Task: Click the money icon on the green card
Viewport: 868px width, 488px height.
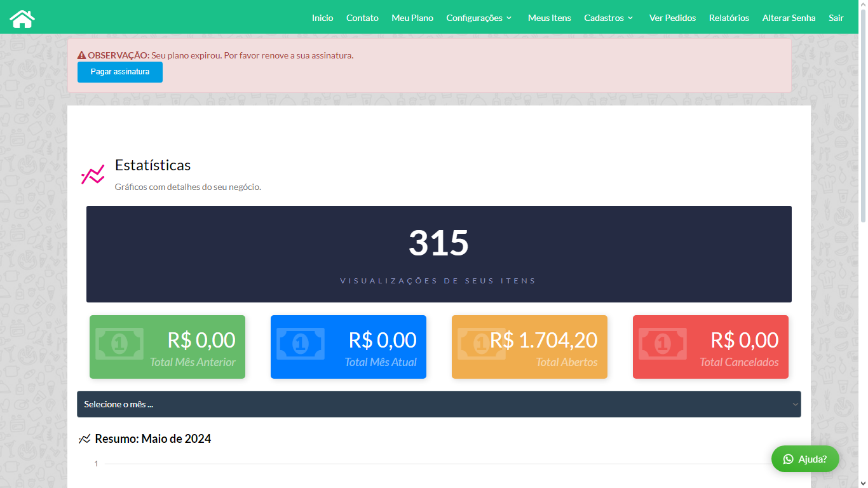Action: pos(119,344)
